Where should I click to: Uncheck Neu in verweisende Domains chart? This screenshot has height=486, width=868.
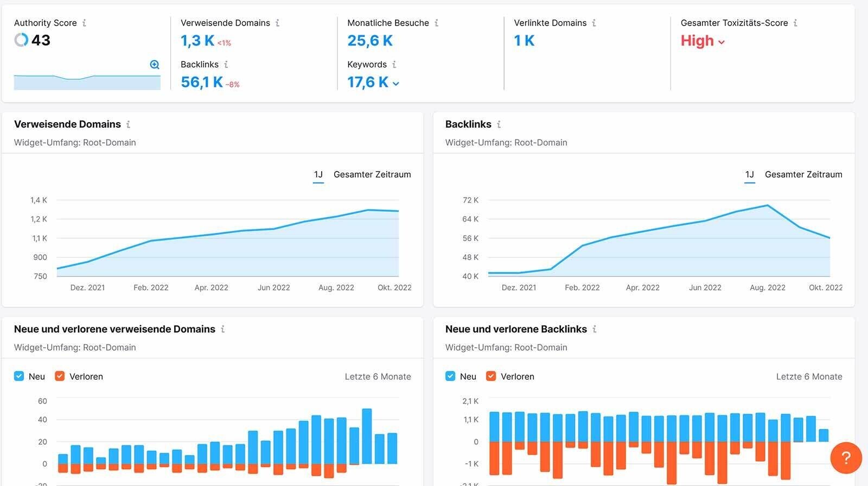[x=19, y=376]
